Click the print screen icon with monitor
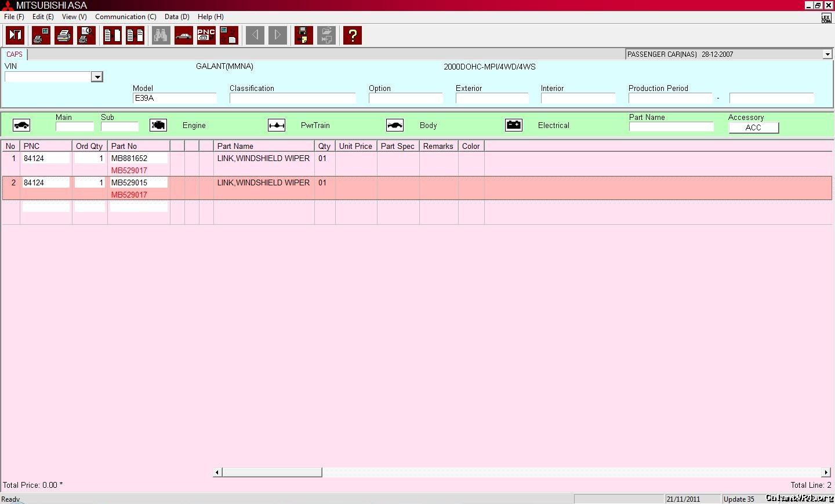This screenshot has height=504, width=835. 41,35
